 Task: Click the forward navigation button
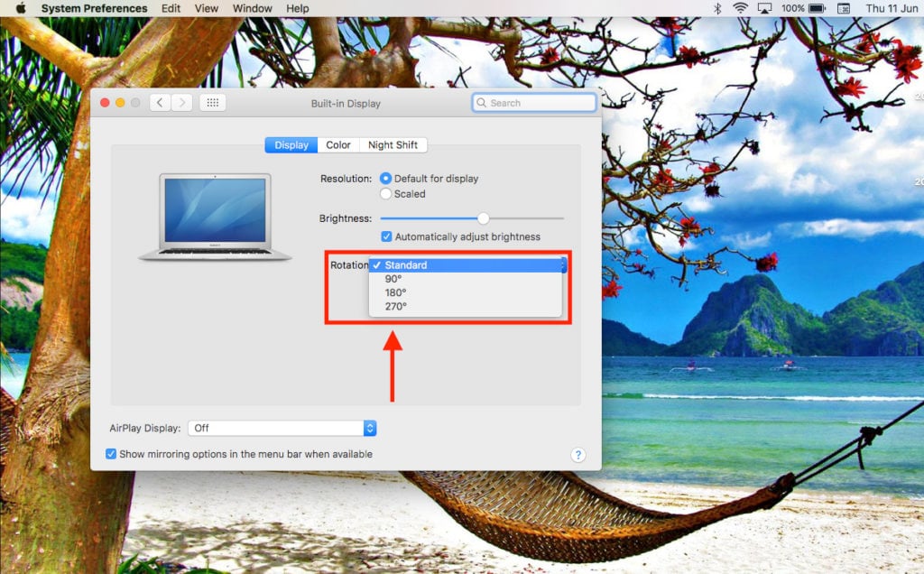[x=180, y=102]
